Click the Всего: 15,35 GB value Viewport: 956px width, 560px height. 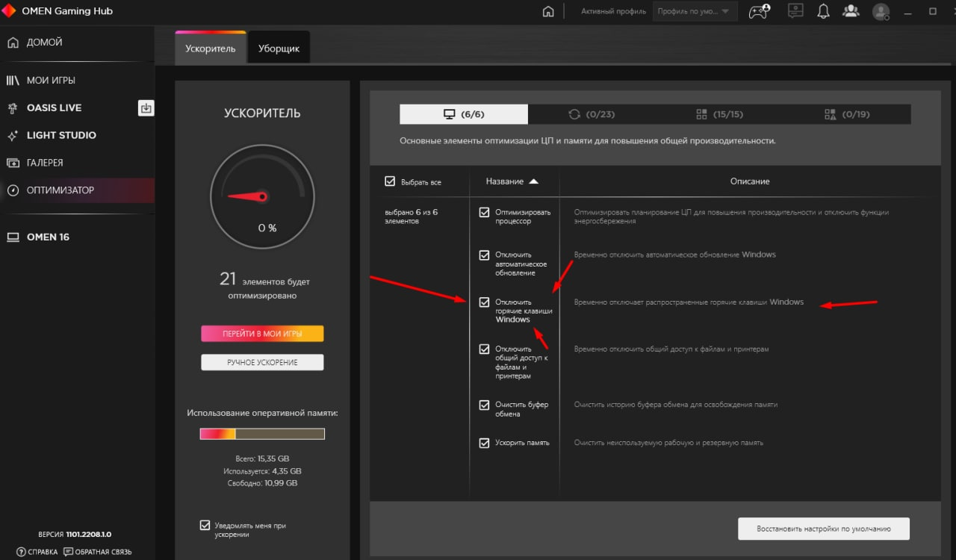pyautogui.click(x=262, y=458)
